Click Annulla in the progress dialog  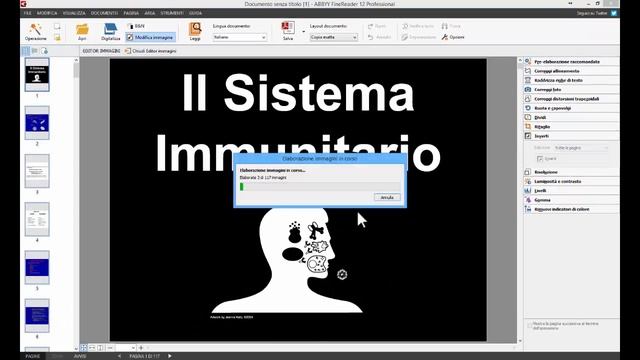pyautogui.click(x=387, y=198)
